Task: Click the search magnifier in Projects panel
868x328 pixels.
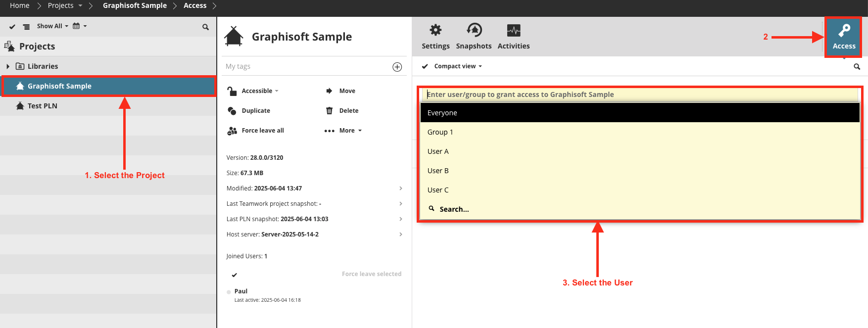Action: click(205, 27)
